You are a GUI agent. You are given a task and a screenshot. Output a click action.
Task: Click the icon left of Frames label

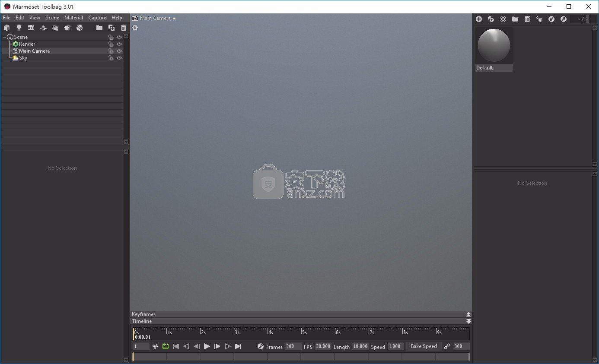[261, 346]
